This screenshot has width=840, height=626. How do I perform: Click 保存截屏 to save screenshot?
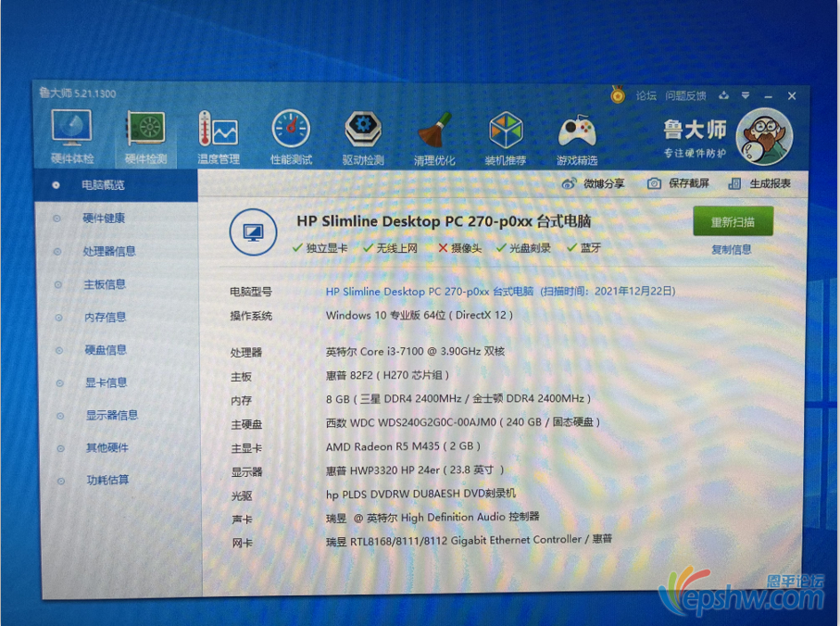[x=678, y=183]
